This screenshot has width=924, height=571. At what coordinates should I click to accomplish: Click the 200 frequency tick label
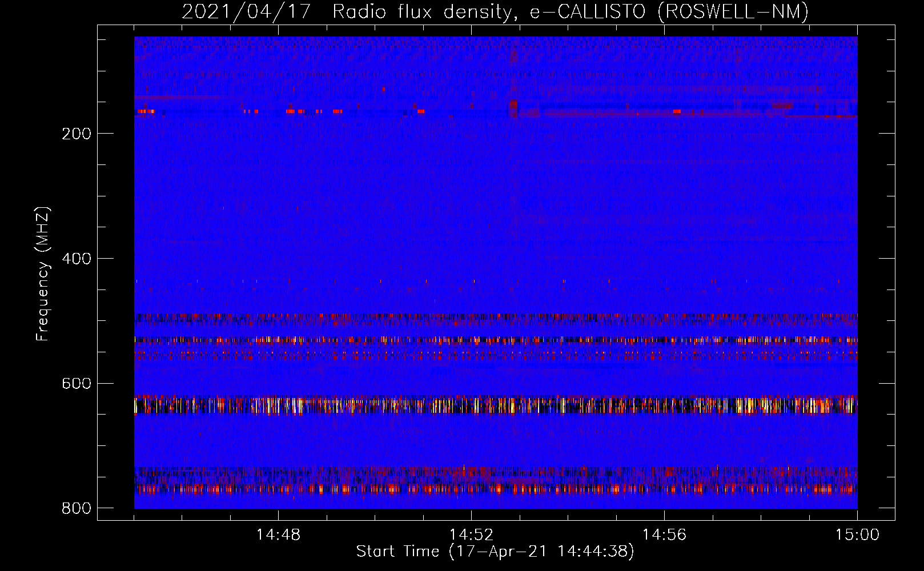pyautogui.click(x=77, y=134)
